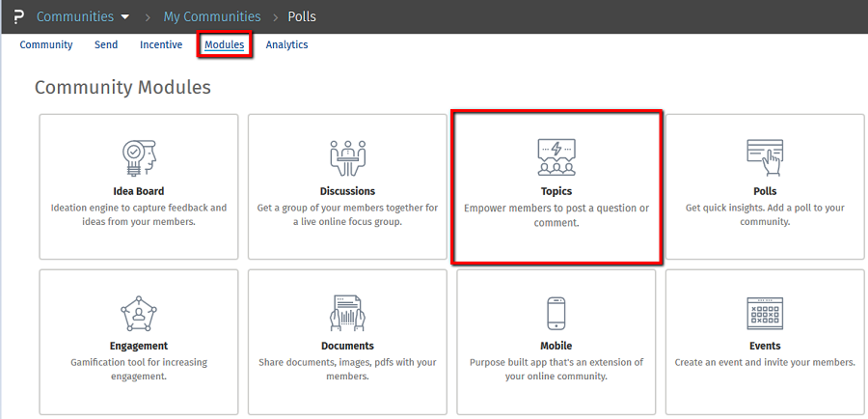Open the Modules tab
The image size is (868, 419).
tap(224, 44)
